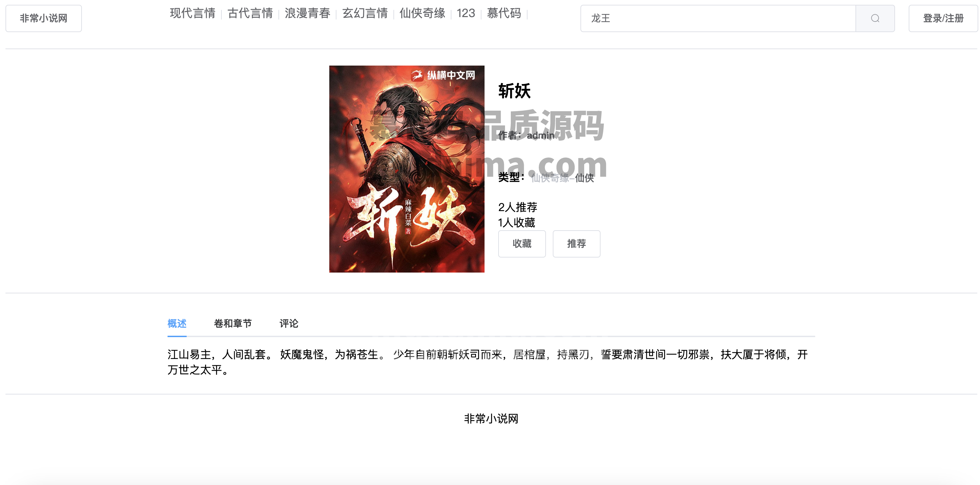980x485 pixels.
Task: Select the 概述 tab
Action: pyautogui.click(x=177, y=323)
